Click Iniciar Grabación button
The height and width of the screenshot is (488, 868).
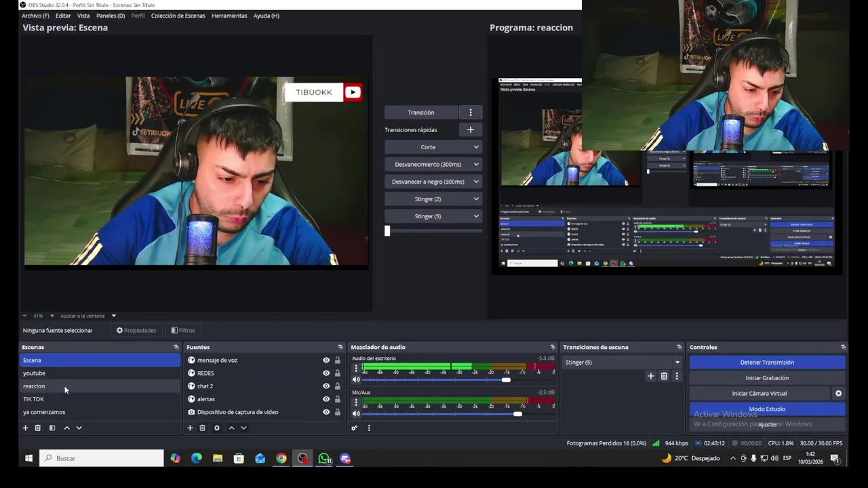767,378
